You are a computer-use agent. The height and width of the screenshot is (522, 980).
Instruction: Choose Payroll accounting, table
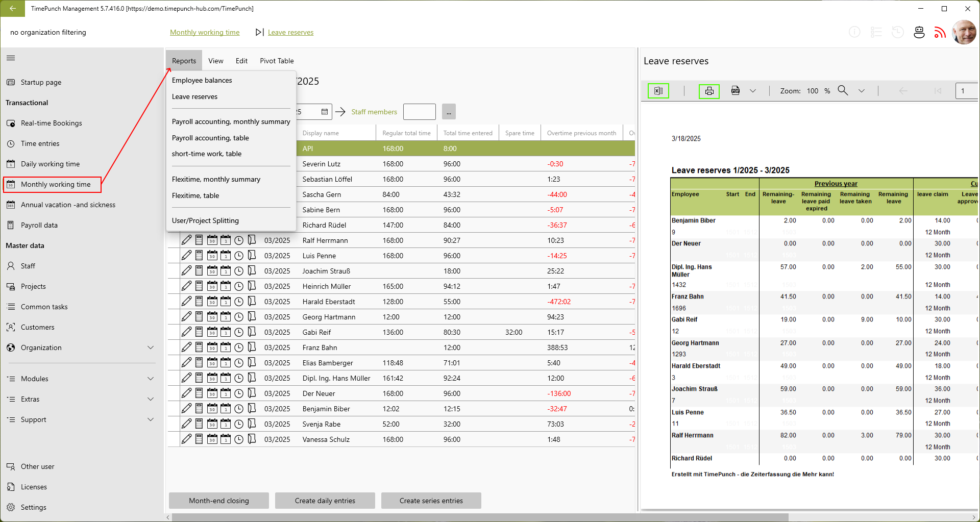click(x=210, y=138)
